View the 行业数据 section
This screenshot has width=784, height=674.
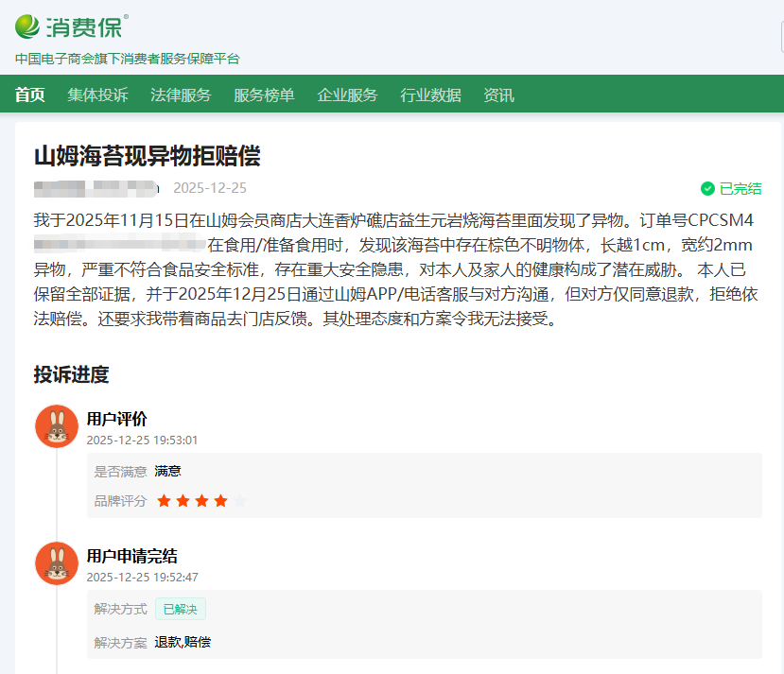[x=430, y=95]
